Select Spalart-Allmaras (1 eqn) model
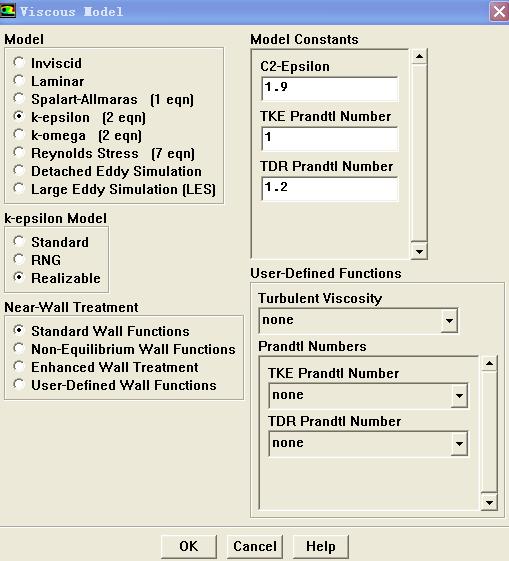 click(x=19, y=99)
